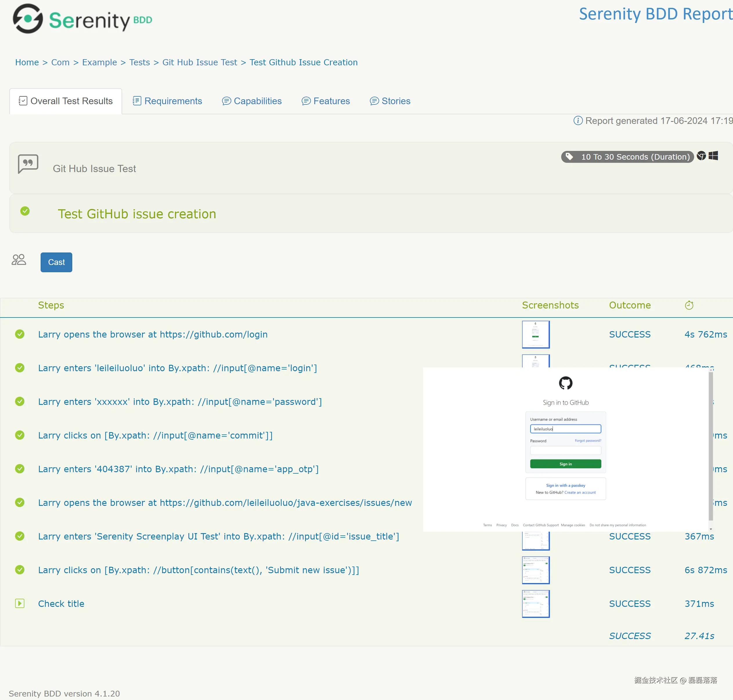Click the Cast button
733x700 pixels.
pos(56,262)
